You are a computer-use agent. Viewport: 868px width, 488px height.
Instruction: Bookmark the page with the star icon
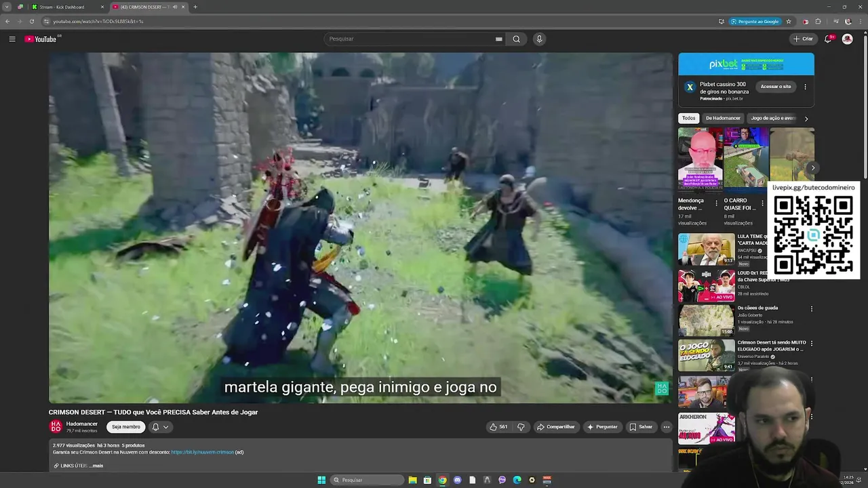[x=789, y=21]
